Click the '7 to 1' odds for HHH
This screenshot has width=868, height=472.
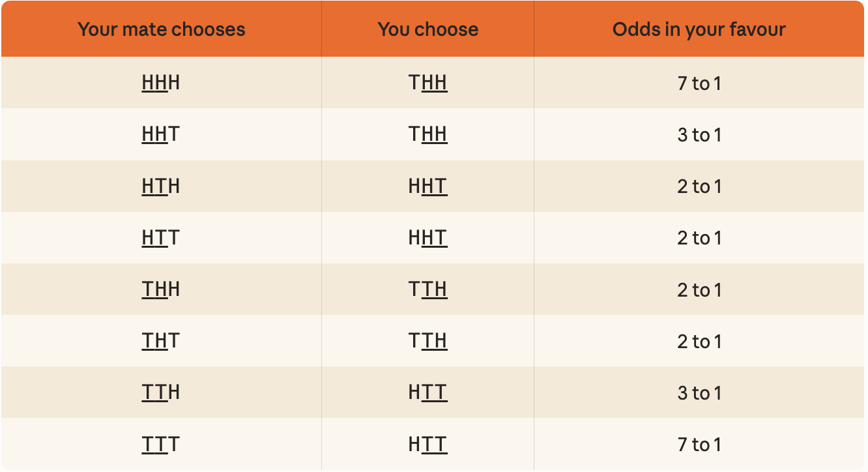pyautogui.click(x=699, y=83)
